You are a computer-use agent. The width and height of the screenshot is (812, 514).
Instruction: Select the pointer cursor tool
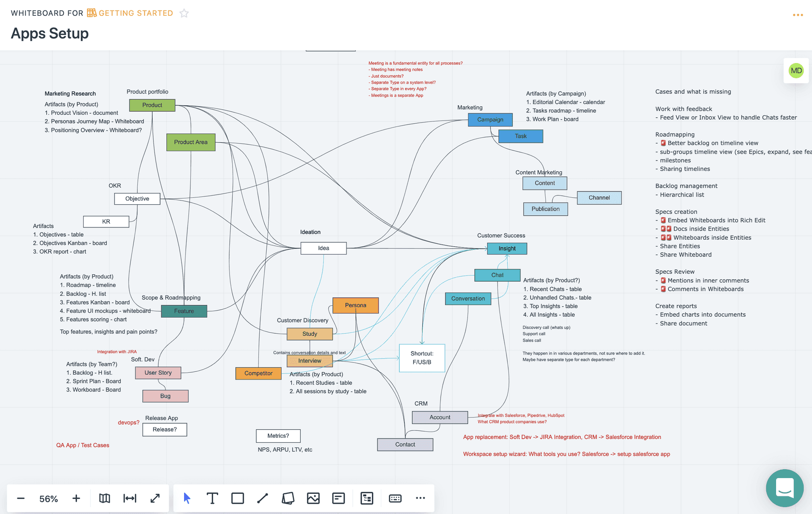[x=187, y=498]
